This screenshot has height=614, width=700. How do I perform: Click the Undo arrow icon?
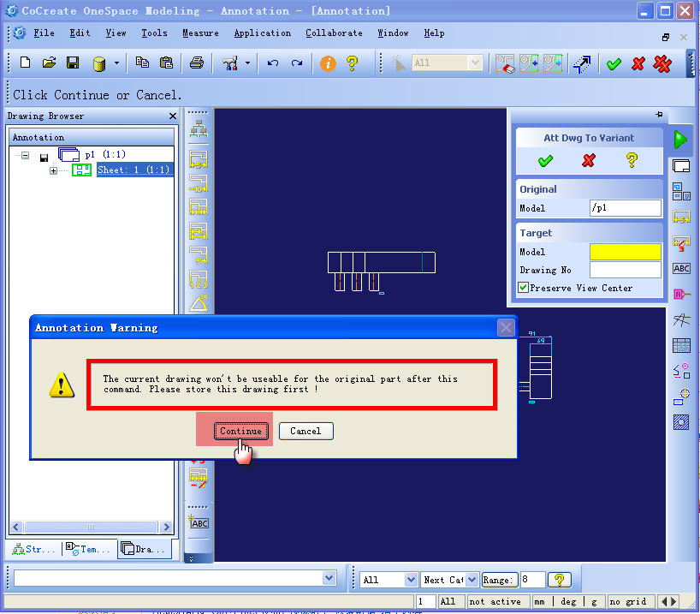pos(273,63)
